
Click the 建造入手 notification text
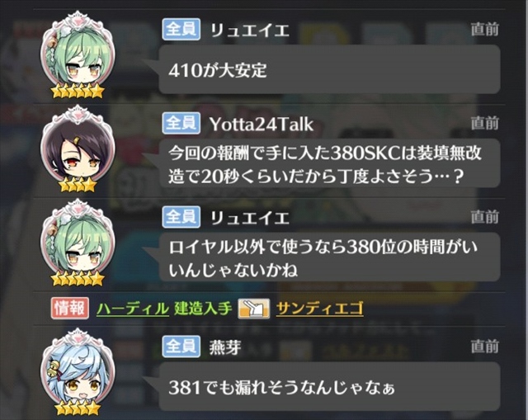[203, 309]
